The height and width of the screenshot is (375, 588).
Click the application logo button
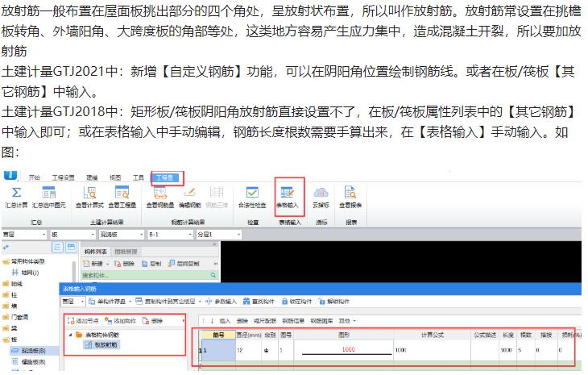click(10, 176)
